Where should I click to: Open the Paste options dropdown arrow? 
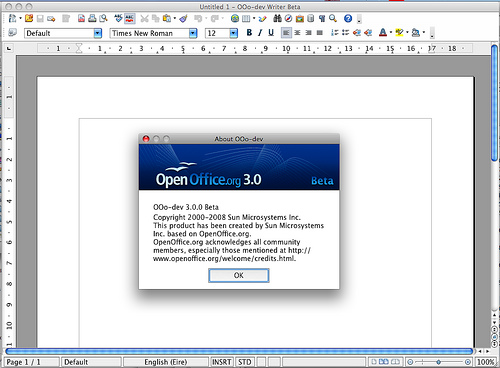(175, 18)
